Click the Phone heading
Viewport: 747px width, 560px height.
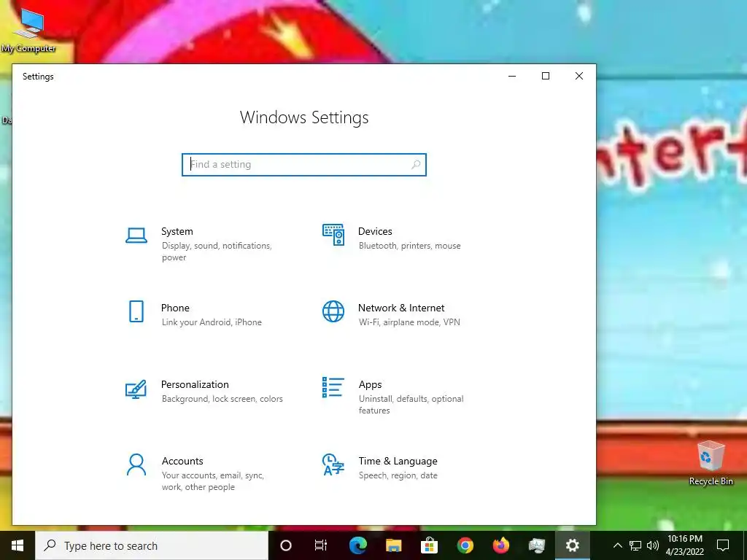175,308
